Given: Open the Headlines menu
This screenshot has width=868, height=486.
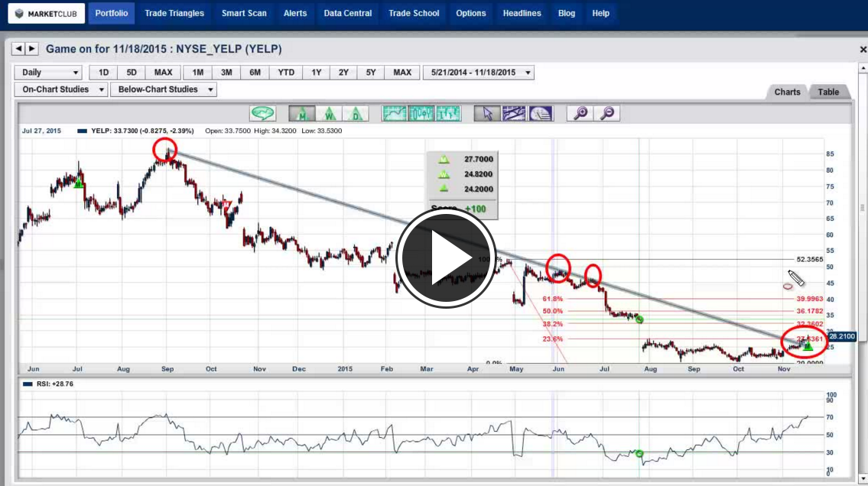Looking at the screenshot, I should [x=522, y=13].
